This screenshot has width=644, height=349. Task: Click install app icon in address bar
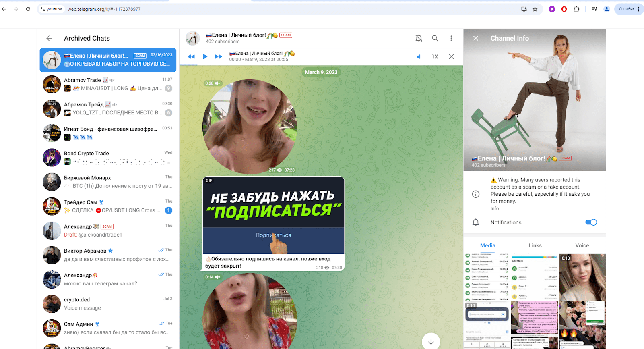524,9
